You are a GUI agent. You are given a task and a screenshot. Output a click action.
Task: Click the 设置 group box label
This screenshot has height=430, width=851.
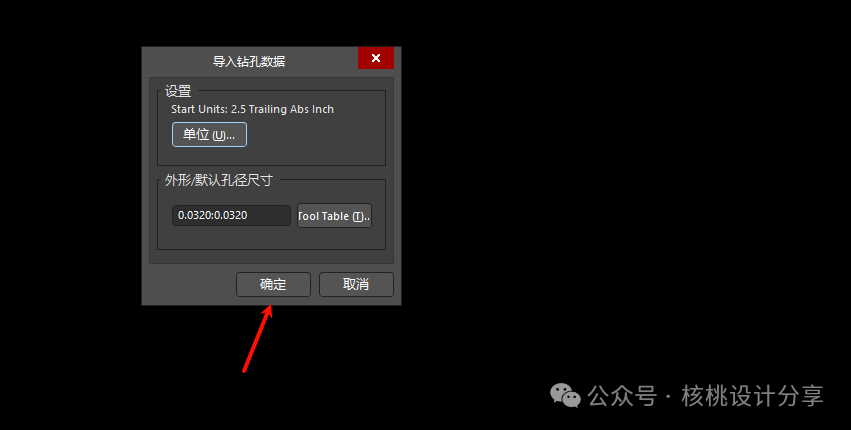coord(178,91)
